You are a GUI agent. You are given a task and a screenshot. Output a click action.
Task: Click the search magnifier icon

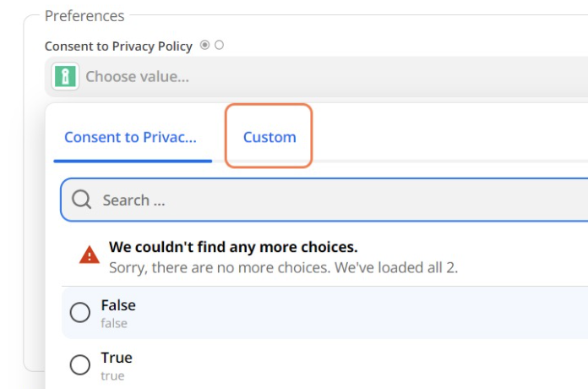tap(82, 200)
